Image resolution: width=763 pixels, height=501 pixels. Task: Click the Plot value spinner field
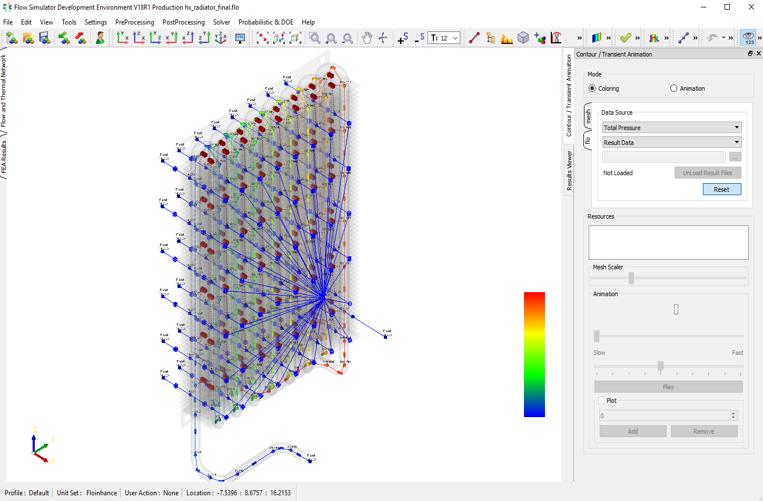(668, 415)
